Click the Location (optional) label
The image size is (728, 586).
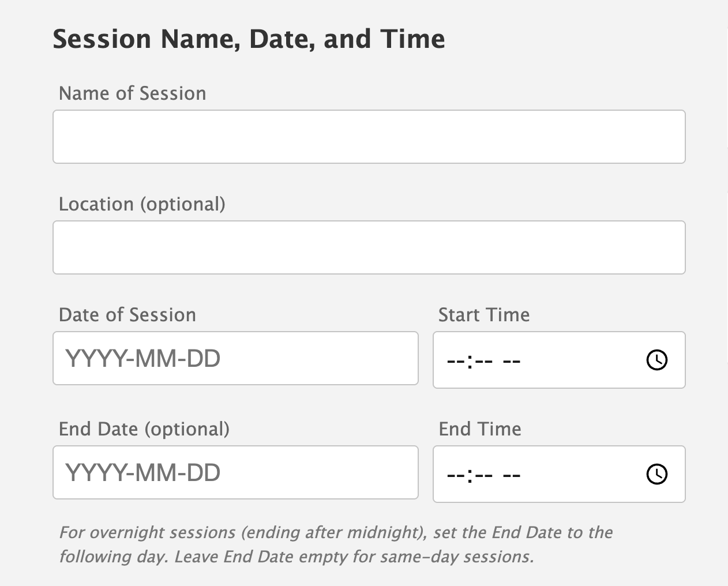tap(142, 204)
